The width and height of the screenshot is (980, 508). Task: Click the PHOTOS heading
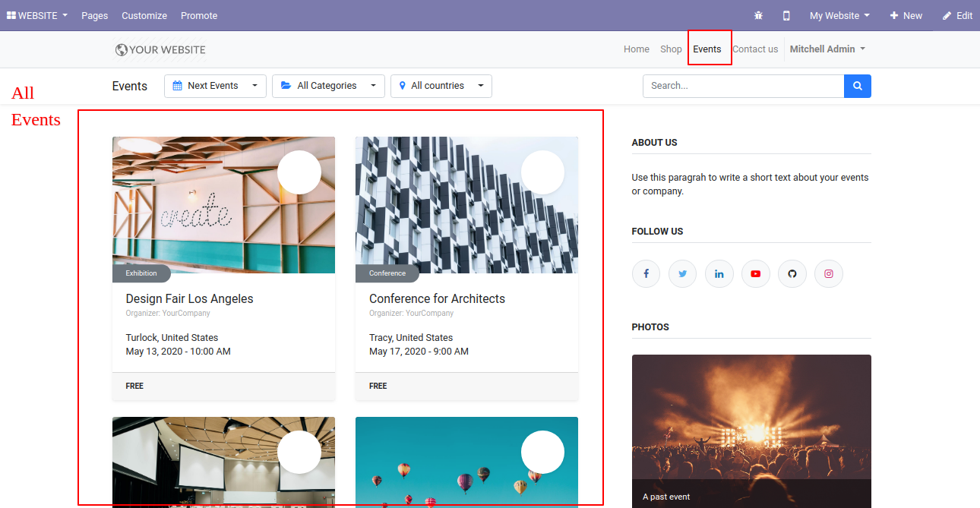650,327
